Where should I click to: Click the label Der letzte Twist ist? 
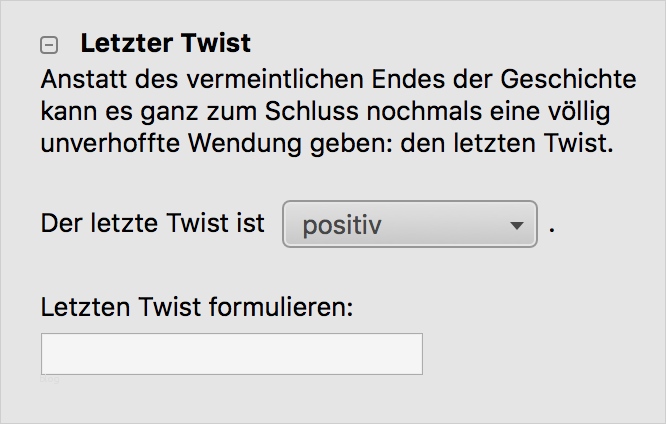[x=153, y=223]
